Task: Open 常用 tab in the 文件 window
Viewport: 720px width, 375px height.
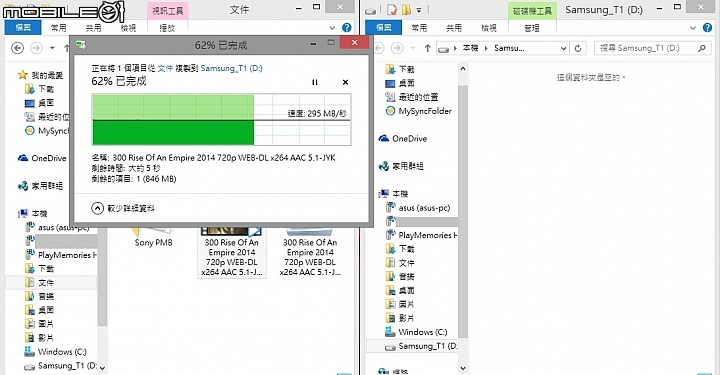Action: pos(58,28)
